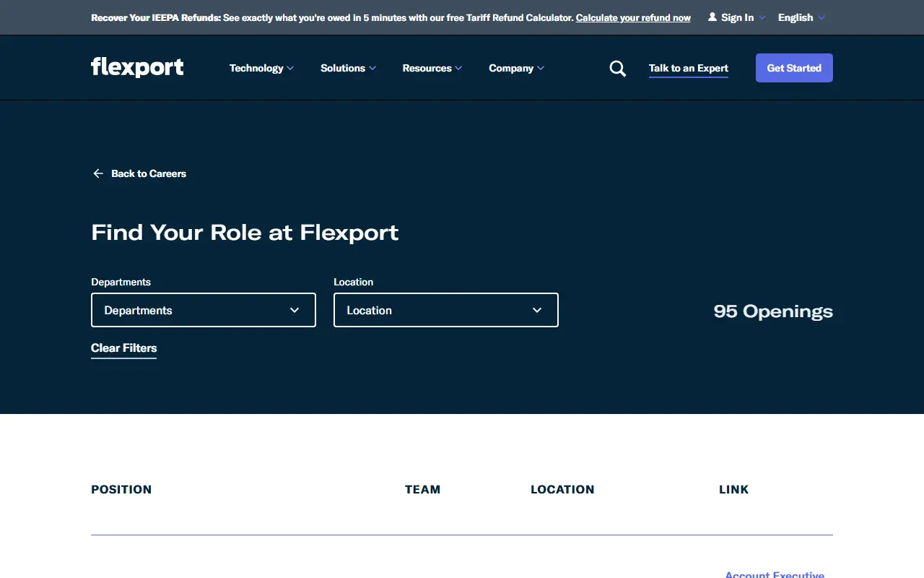The height and width of the screenshot is (578, 924).
Task: Click the LINK column header
Action: [x=733, y=489]
